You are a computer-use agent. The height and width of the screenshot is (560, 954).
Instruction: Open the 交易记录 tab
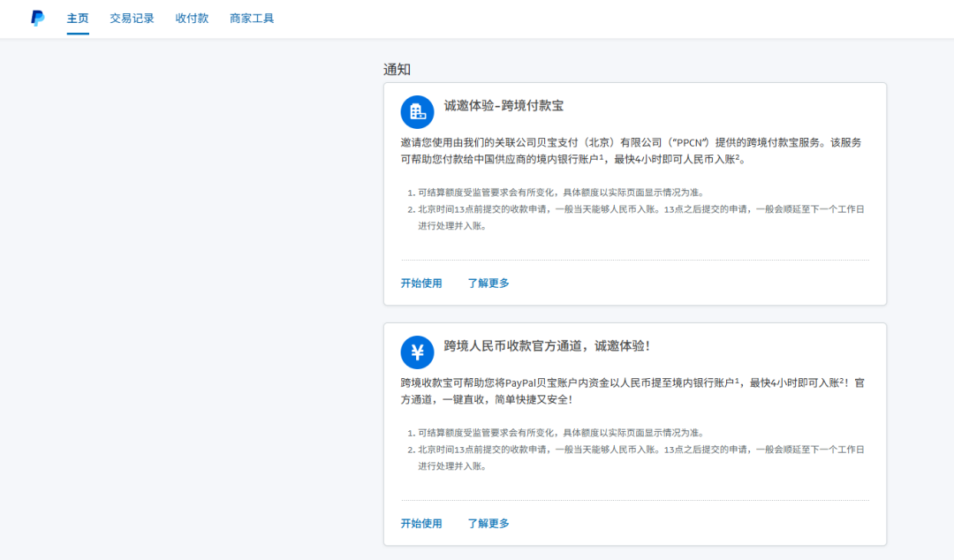(132, 19)
